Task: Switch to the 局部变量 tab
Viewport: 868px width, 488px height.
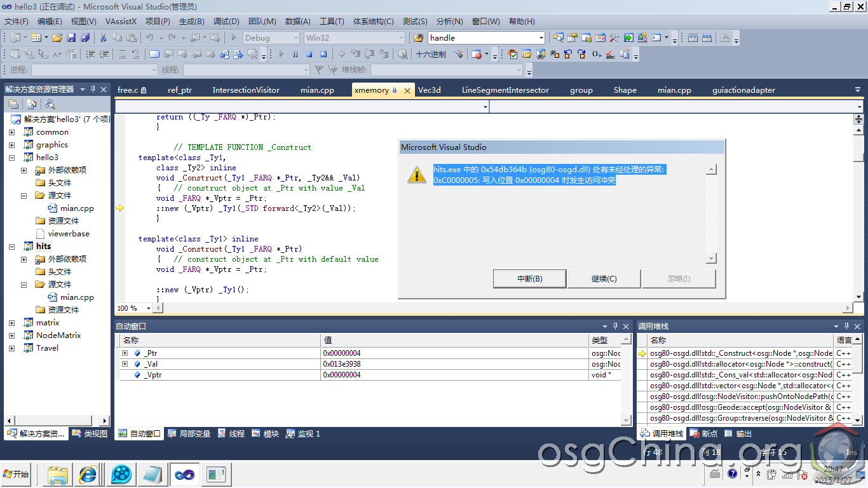Action: point(189,433)
